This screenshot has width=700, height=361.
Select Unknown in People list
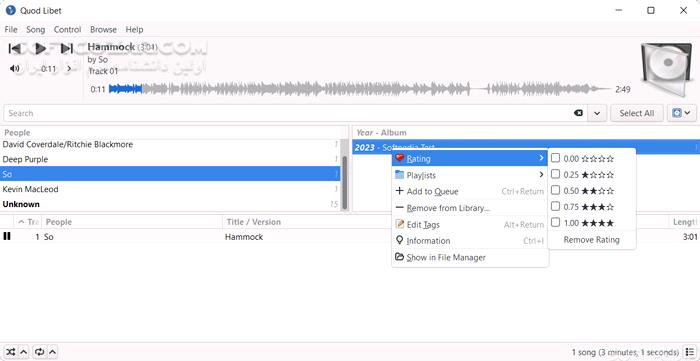click(170, 204)
